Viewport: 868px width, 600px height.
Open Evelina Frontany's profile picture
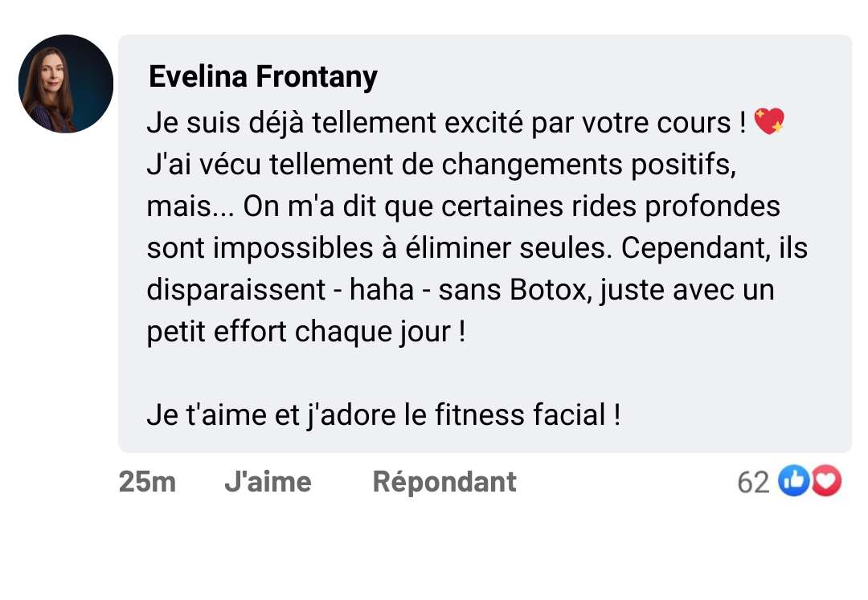coord(66,84)
